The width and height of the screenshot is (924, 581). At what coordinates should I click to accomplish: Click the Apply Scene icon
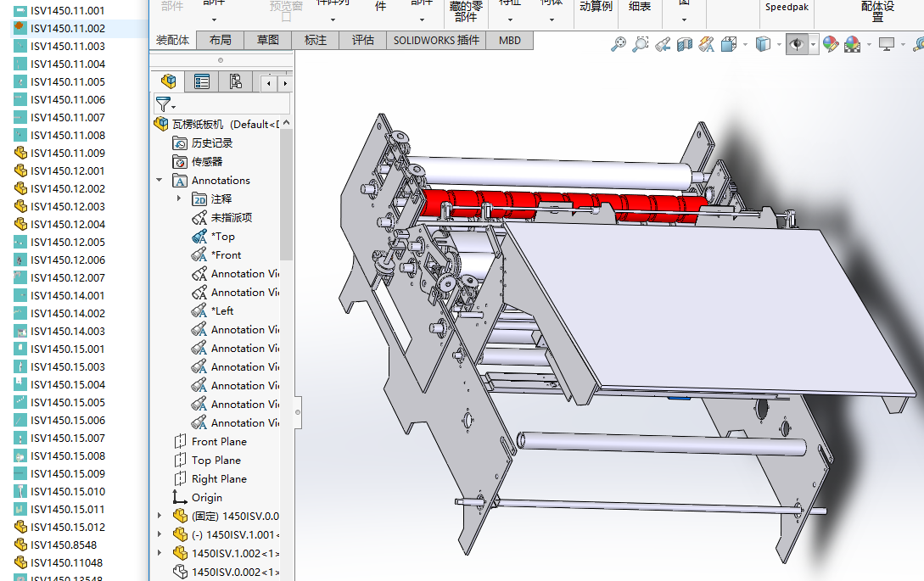pos(852,44)
